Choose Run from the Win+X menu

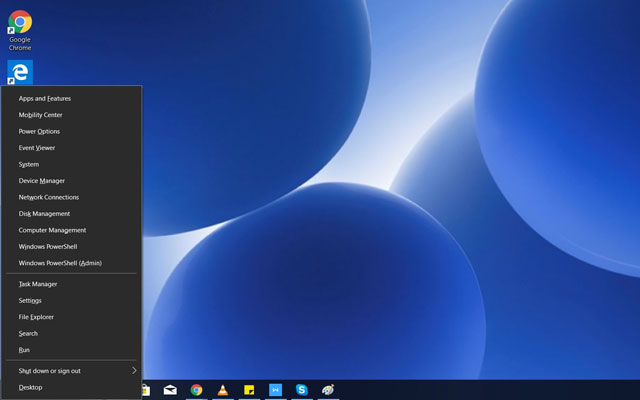pos(24,350)
